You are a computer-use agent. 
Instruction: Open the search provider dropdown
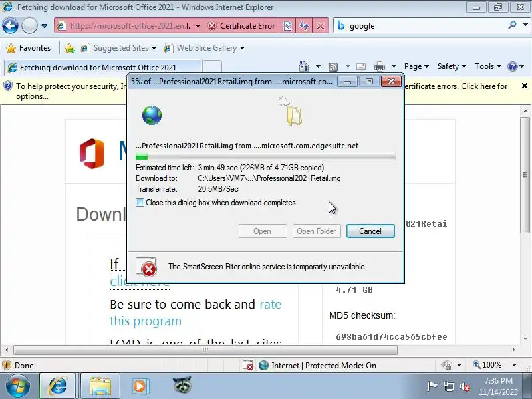525,25
